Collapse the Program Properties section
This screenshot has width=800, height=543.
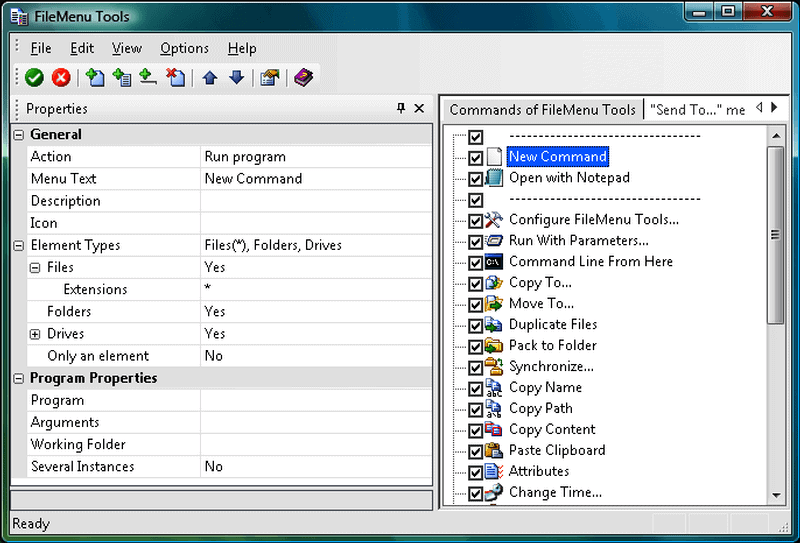pos(19,379)
